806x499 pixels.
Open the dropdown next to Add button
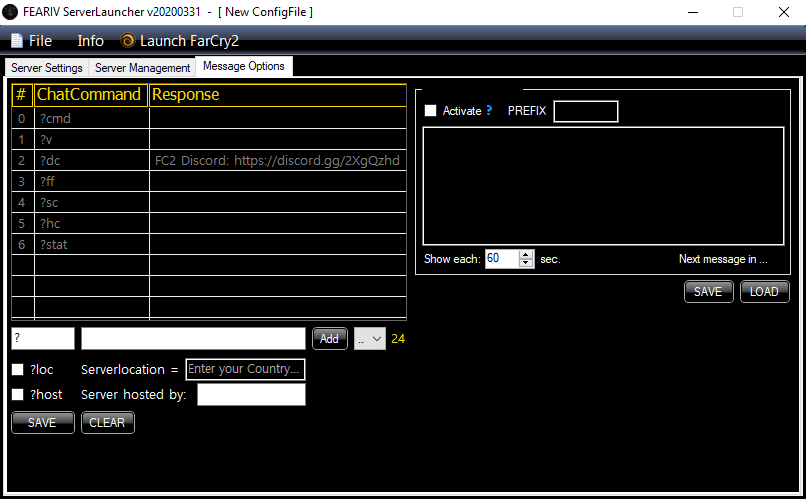click(370, 339)
